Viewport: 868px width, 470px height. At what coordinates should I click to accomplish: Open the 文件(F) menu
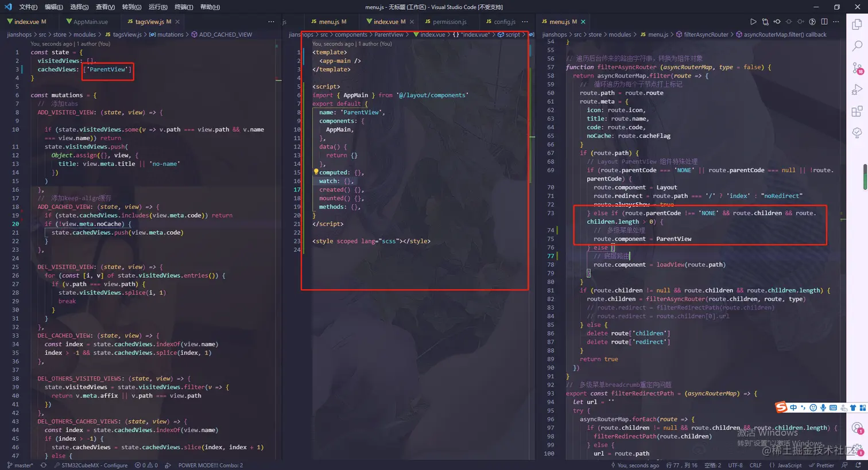[28, 7]
